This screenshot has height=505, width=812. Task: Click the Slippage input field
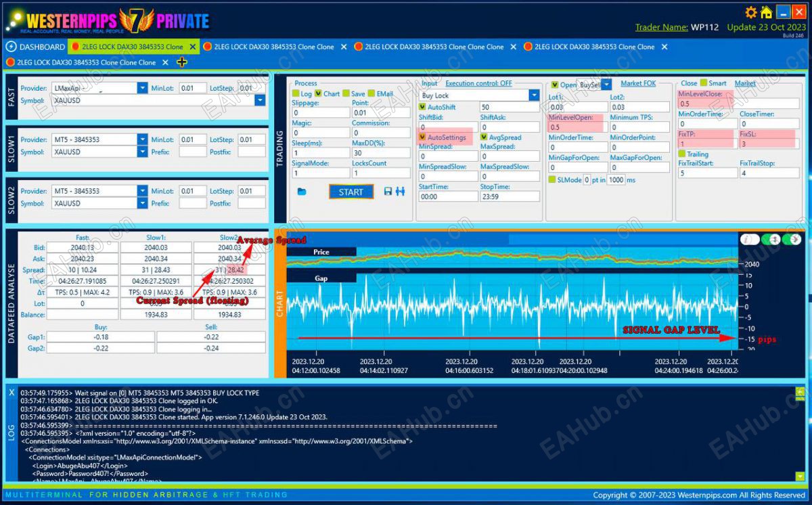click(x=320, y=112)
